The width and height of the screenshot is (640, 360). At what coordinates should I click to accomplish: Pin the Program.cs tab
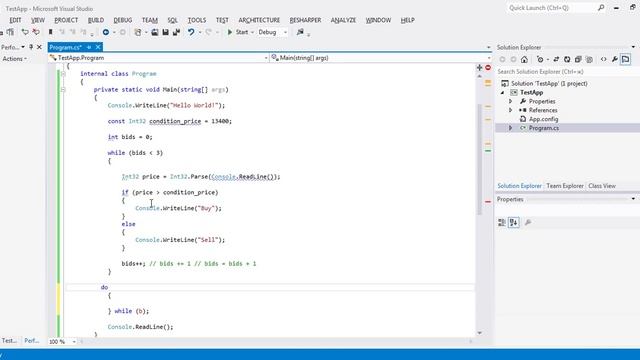pyautogui.click(x=89, y=47)
